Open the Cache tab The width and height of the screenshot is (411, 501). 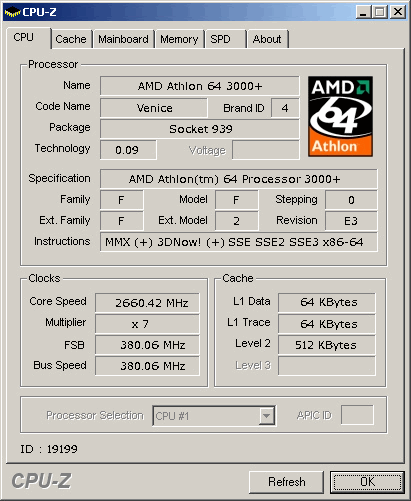tap(71, 39)
